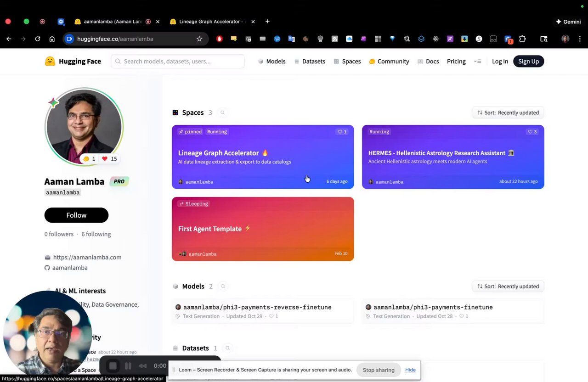Viewport: 588px width, 382px height.
Task: Click the Loom rewind control
Action: tap(143, 366)
